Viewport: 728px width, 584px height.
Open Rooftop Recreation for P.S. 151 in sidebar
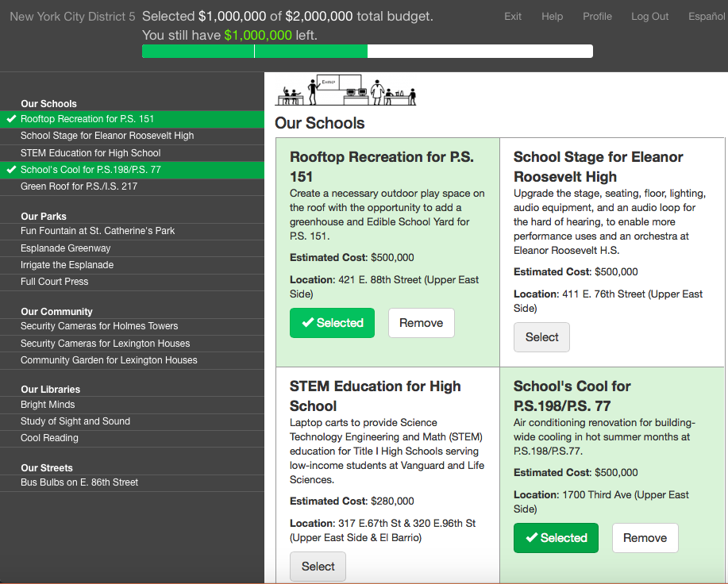132,119
